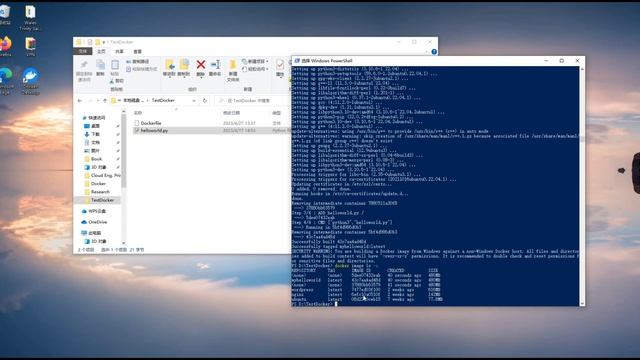Click the Pin to Quick access icon
640x360 pixels.
(84, 65)
